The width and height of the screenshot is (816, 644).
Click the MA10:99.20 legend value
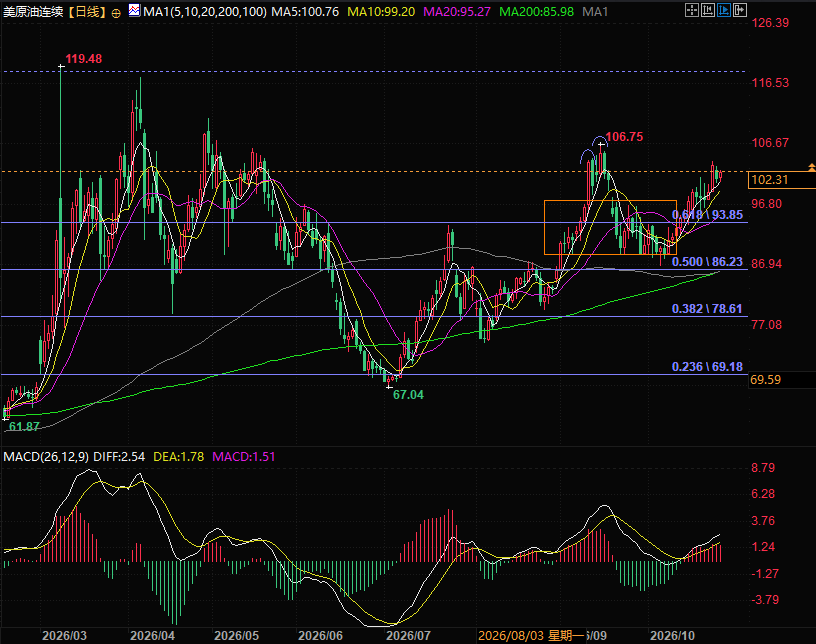[x=381, y=11]
